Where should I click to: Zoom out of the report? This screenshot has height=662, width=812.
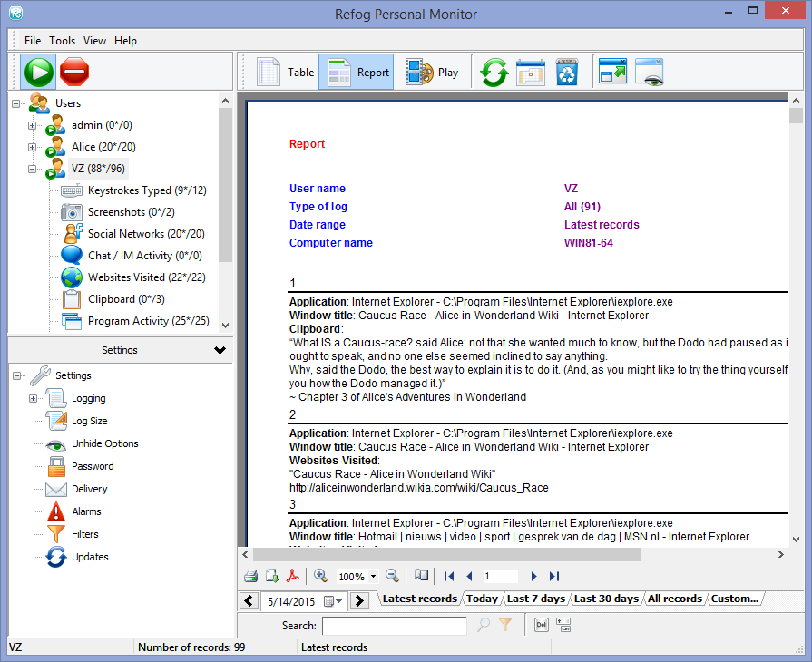[x=393, y=576]
